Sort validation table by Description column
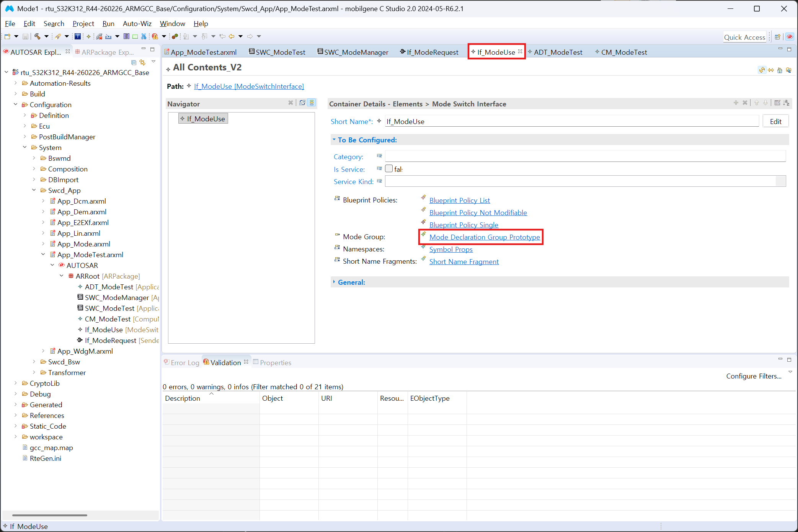798x532 pixels. pos(211,398)
